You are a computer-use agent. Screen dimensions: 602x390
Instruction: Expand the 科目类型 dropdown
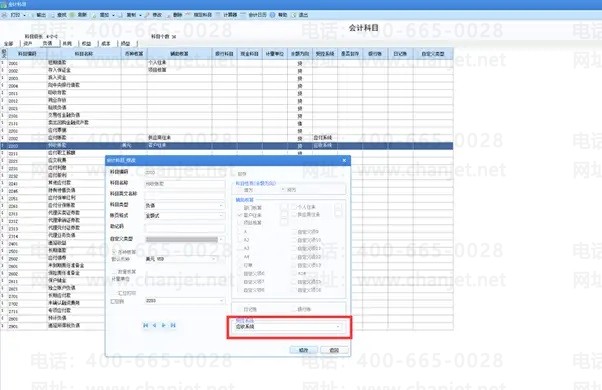click(221, 205)
